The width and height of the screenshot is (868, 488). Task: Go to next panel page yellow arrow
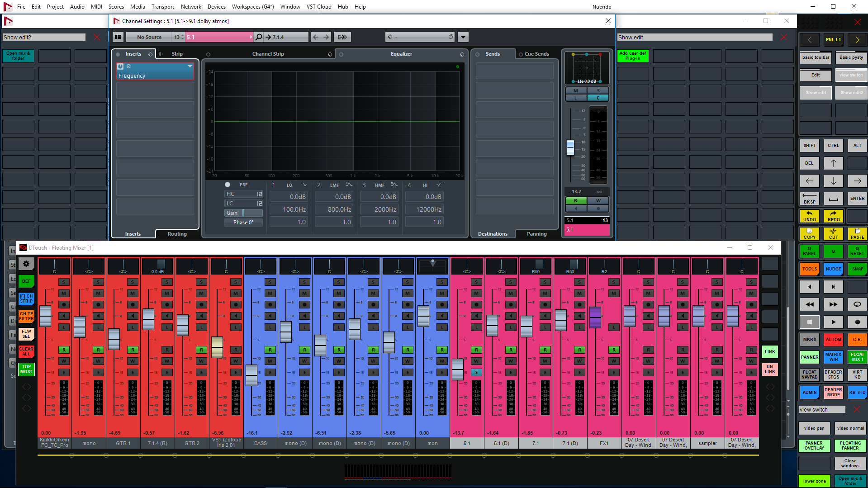(x=857, y=40)
